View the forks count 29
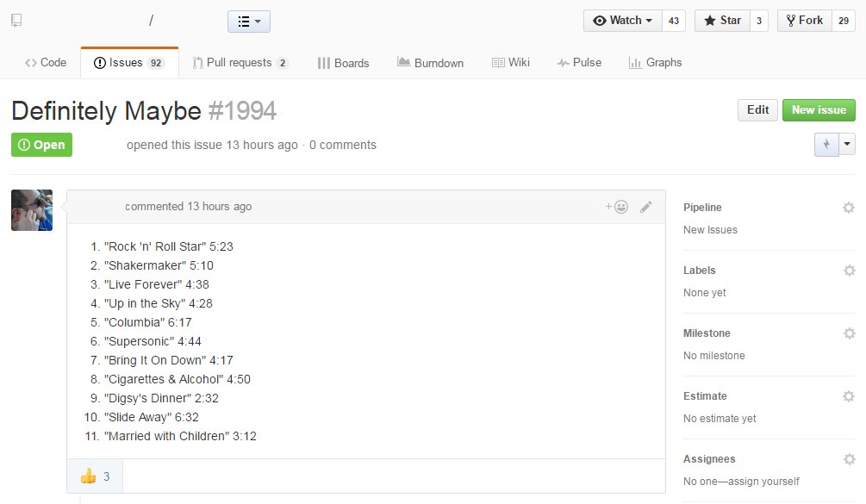Image resolution: width=866 pixels, height=504 pixels. 844,21
